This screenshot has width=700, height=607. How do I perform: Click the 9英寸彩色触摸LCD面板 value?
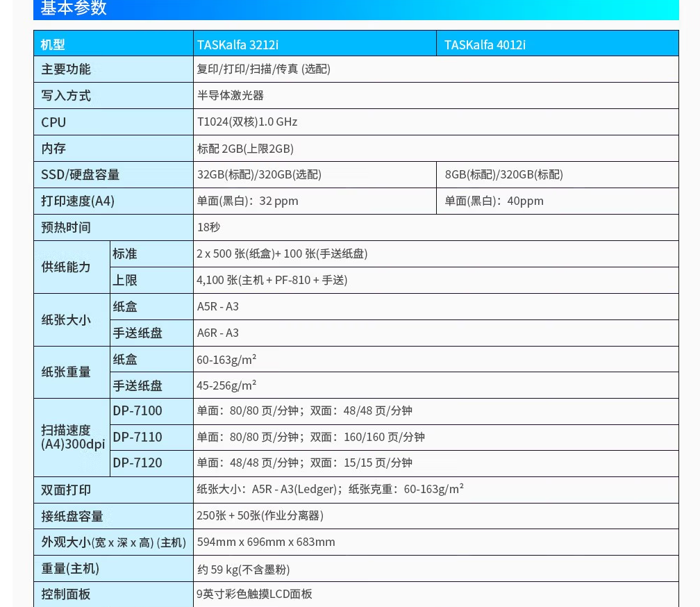pyautogui.click(x=254, y=594)
